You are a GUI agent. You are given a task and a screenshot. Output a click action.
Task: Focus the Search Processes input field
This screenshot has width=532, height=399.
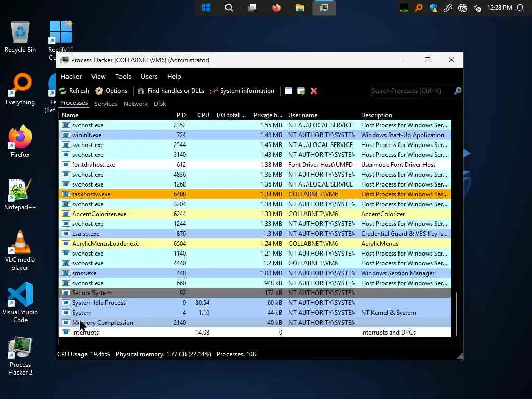pyautogui.click(x=412, y=91)
